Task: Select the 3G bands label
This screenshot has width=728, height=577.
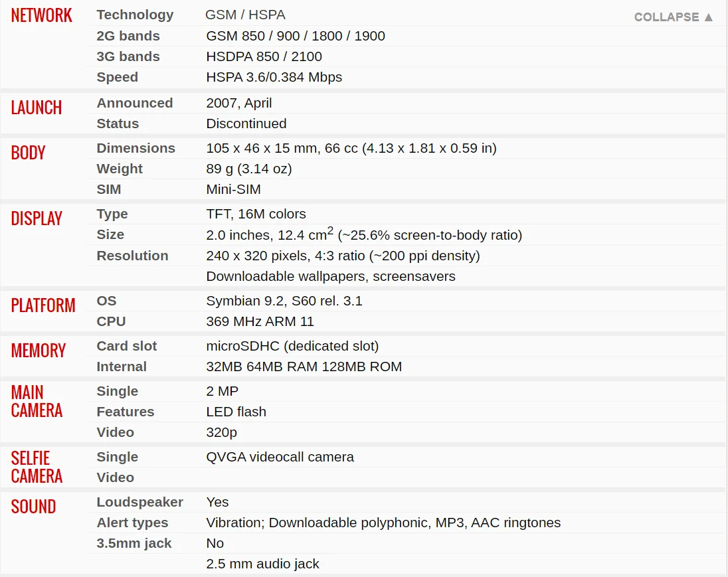Action: (x=128, y=56)
